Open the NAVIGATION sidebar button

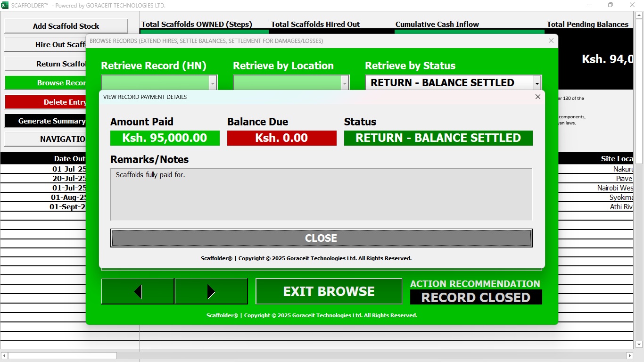pyautogui.click(x=45, y=139)
